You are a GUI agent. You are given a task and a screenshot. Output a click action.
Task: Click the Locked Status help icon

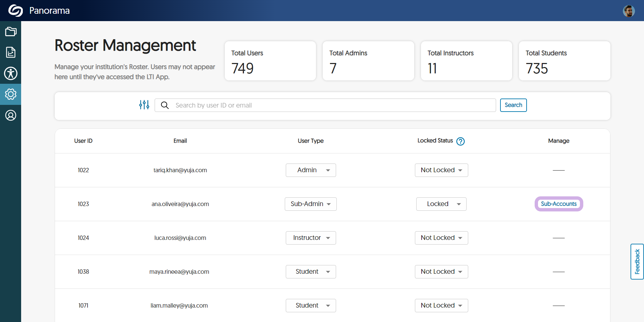coord(461,141)
